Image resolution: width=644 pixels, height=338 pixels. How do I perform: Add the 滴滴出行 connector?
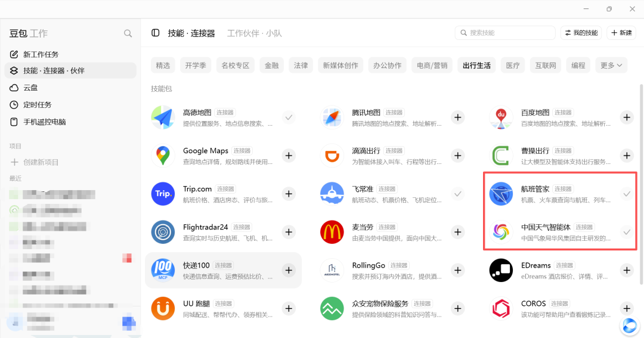pyautogui.click(x=457, y=156)
